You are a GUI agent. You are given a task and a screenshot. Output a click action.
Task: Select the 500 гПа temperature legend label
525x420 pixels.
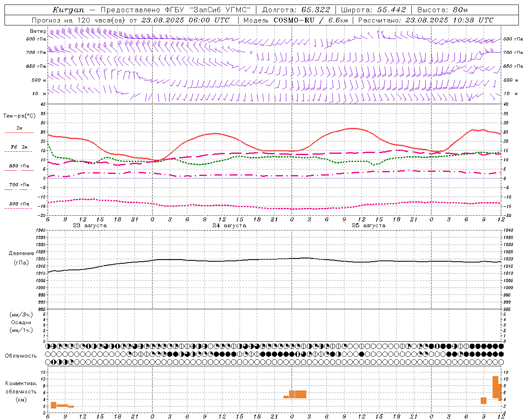click(x=19, y=204)
